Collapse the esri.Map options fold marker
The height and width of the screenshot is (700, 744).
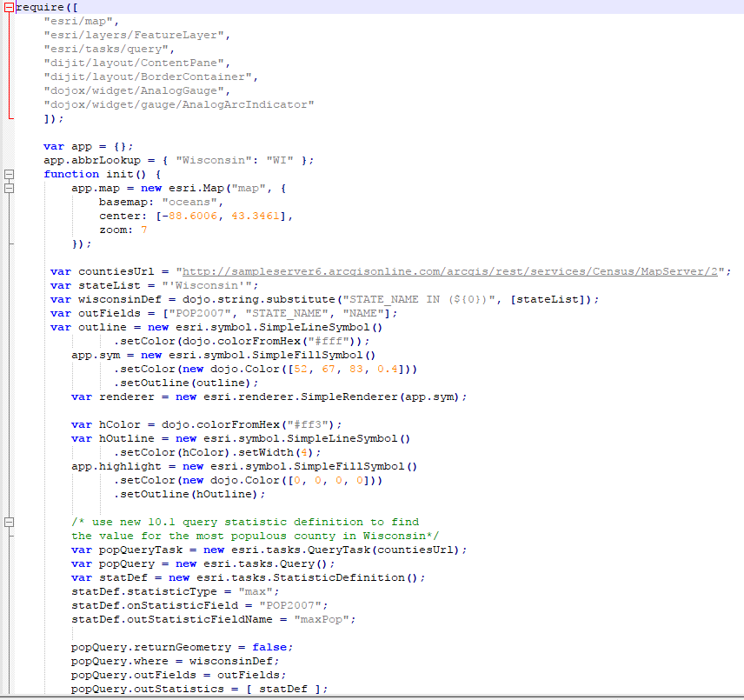click(x=9, y=188)
